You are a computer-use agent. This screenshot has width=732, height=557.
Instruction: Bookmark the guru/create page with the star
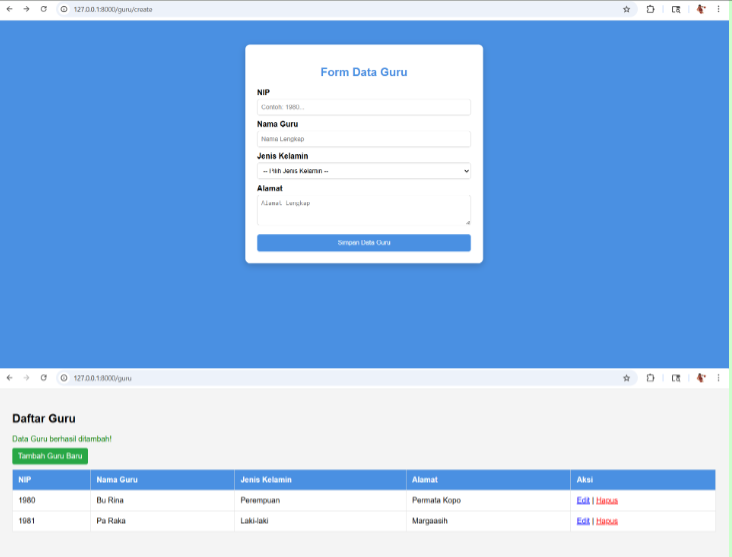(x=626, y=9)
